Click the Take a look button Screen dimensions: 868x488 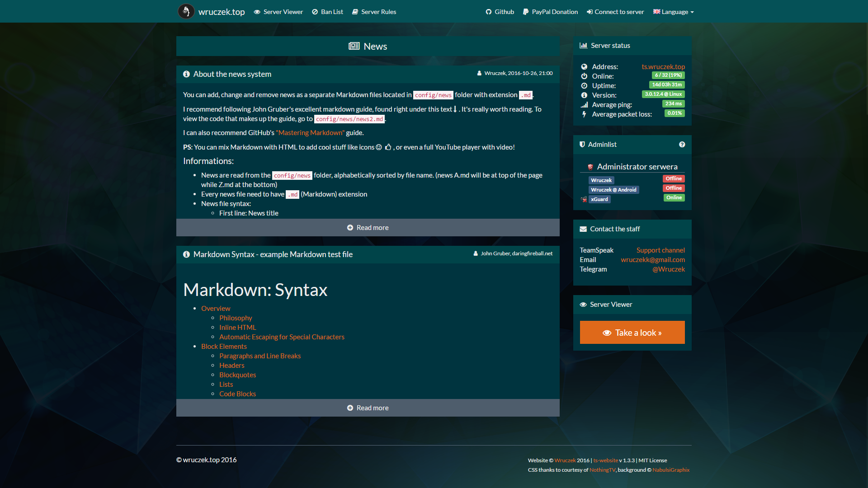click(x=632, y=332)
